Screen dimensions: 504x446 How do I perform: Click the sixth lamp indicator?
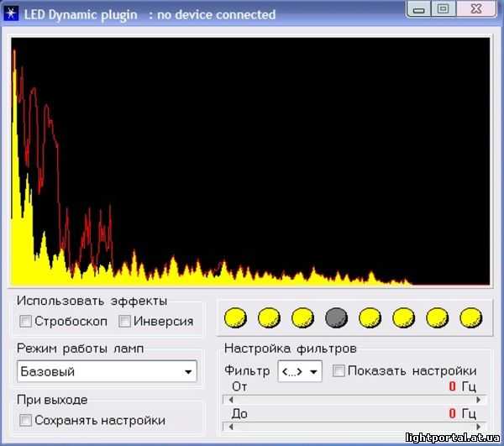(404, 317)
